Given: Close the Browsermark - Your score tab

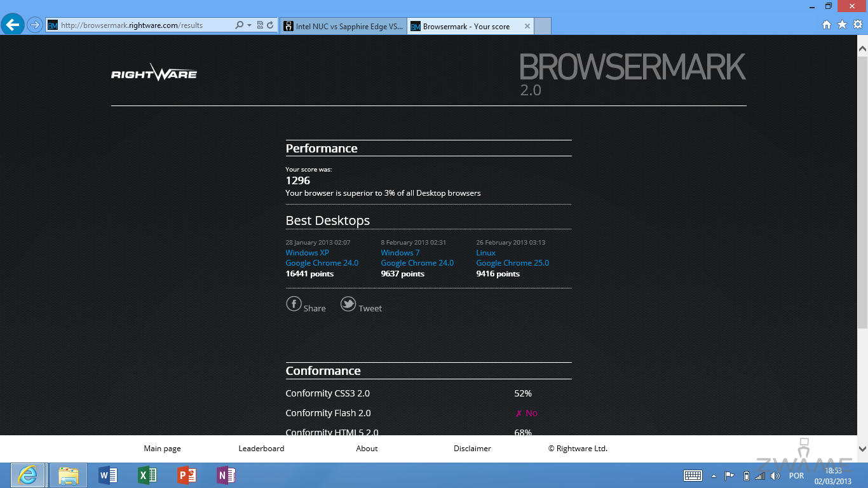Looking at the screenshot, I should [527, 26].
